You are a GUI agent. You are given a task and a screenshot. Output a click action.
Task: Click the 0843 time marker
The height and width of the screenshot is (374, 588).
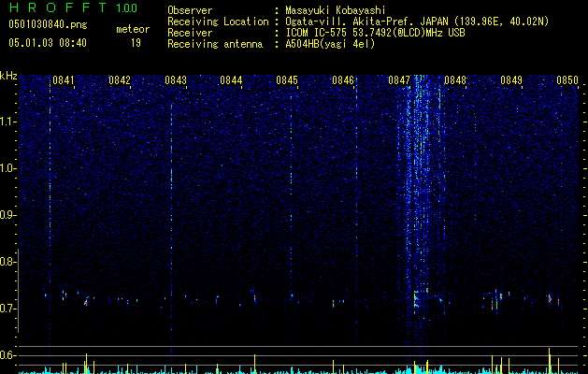[176, 80]
